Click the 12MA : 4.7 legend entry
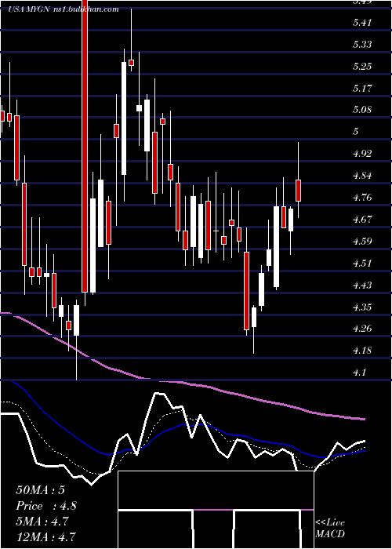 (46, 536)
